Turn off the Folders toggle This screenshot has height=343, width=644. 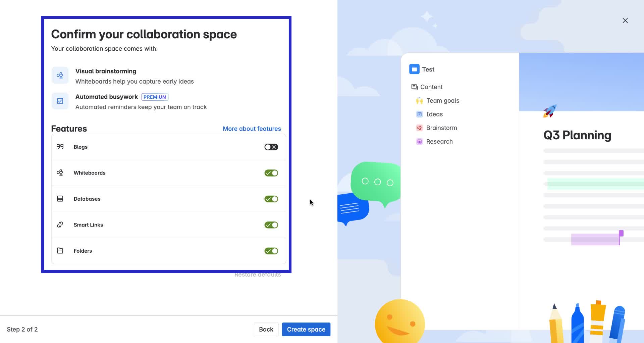click(271, 251)
